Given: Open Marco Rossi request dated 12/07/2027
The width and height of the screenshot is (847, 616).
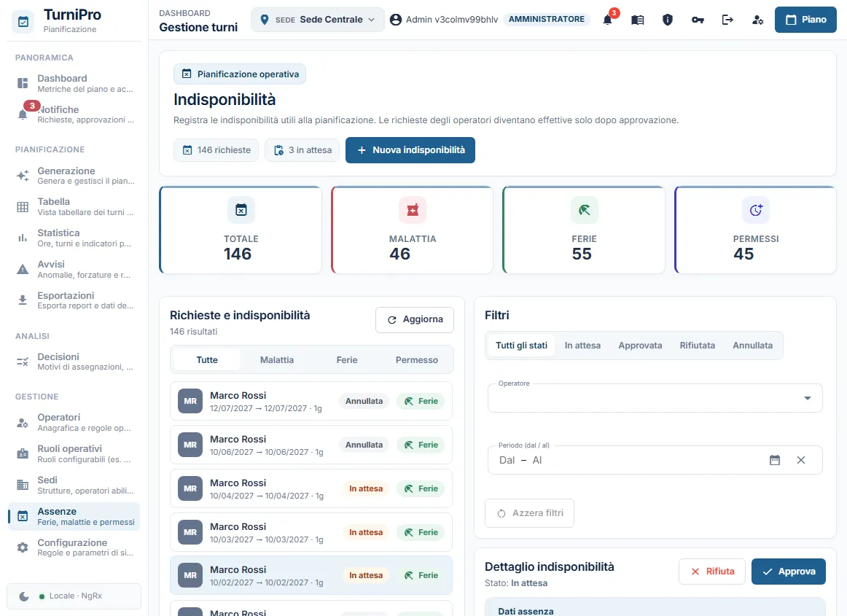Looking at the screenshot, I should point(311,401).
